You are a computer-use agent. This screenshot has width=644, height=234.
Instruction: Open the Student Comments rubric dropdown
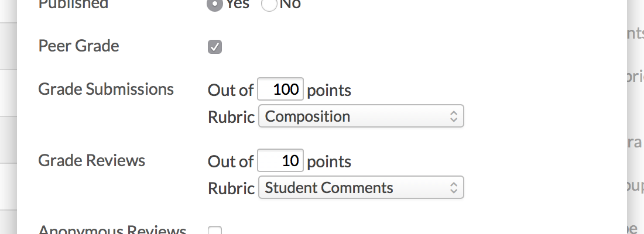[x=360, y=188]
